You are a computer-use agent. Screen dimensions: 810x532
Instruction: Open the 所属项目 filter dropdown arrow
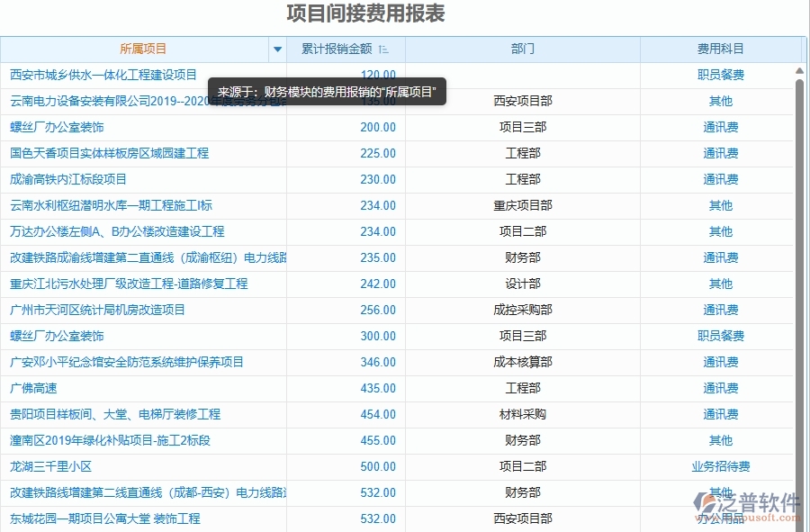point(276,50)
